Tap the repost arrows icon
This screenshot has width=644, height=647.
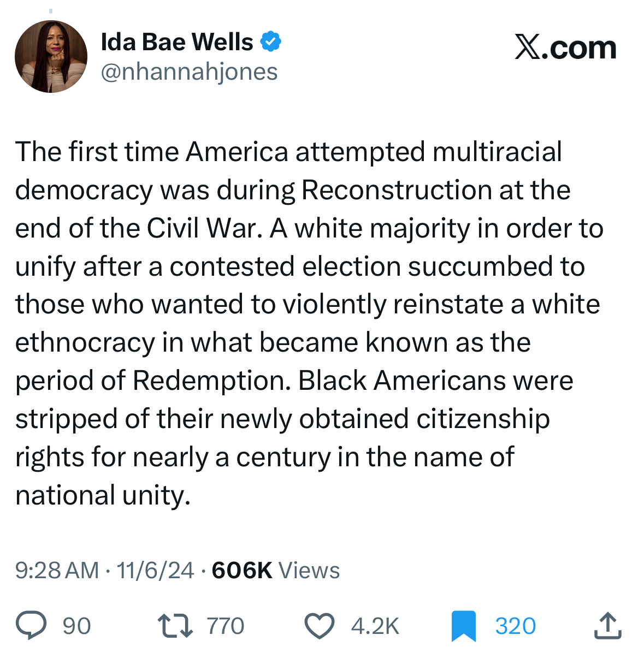tap(175, 626)
